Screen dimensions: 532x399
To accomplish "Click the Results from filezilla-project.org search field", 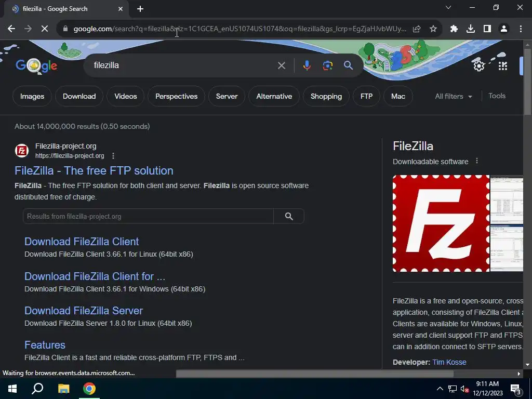I will (148, 217).
